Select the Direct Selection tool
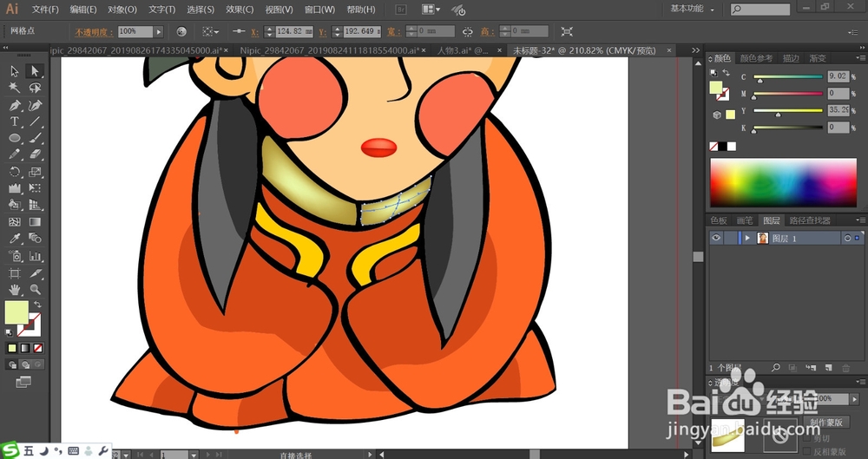 [35, 71]
